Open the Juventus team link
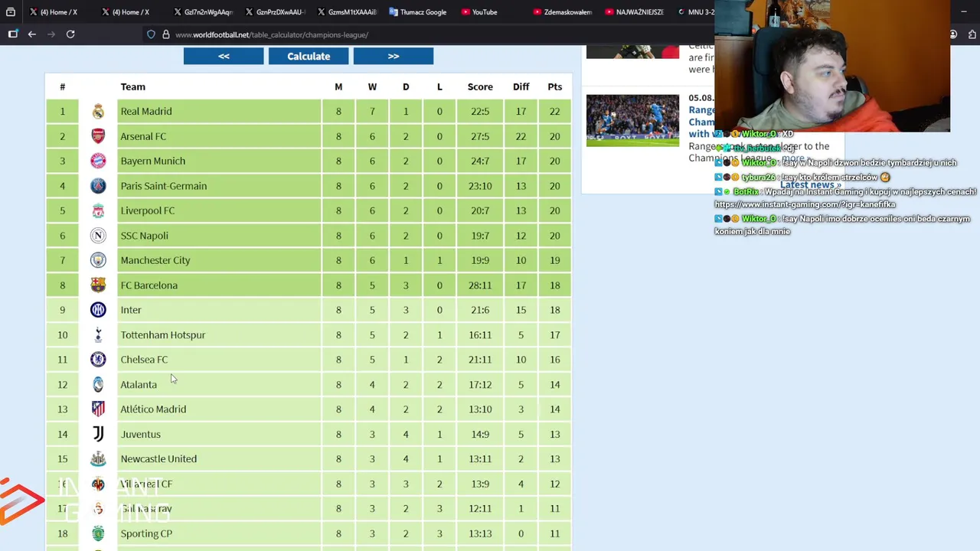This screenshot has height=551, width=980. (140, 434)
